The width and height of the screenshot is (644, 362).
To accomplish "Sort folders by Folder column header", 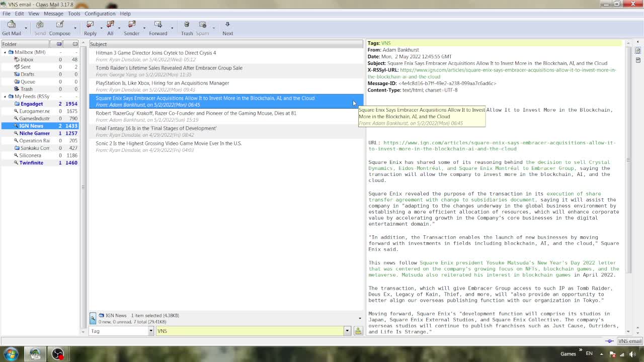I will 25,44.
